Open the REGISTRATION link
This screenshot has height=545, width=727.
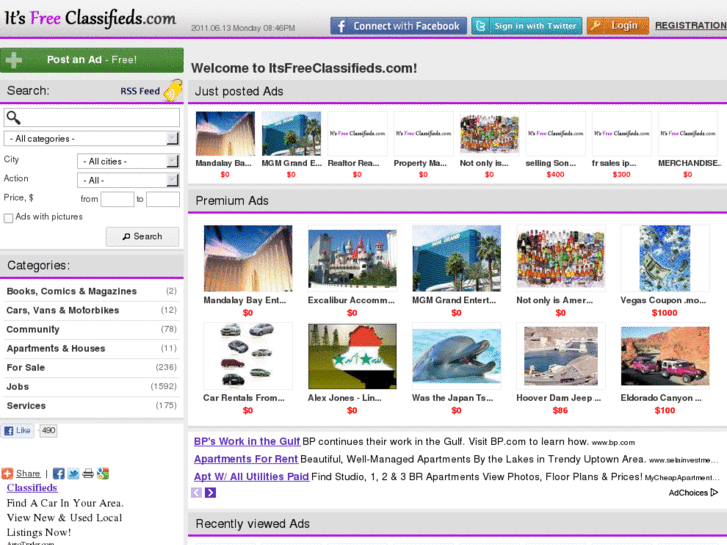click(690, 26)
